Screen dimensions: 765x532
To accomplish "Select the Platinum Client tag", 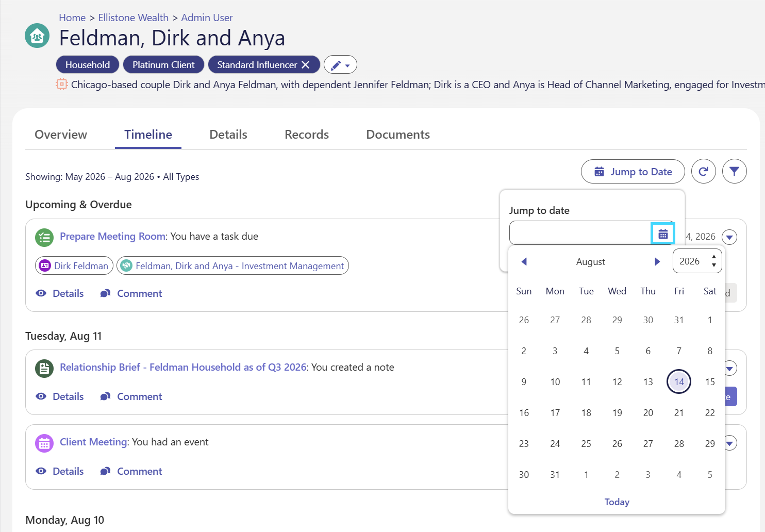I will (163, 65).
